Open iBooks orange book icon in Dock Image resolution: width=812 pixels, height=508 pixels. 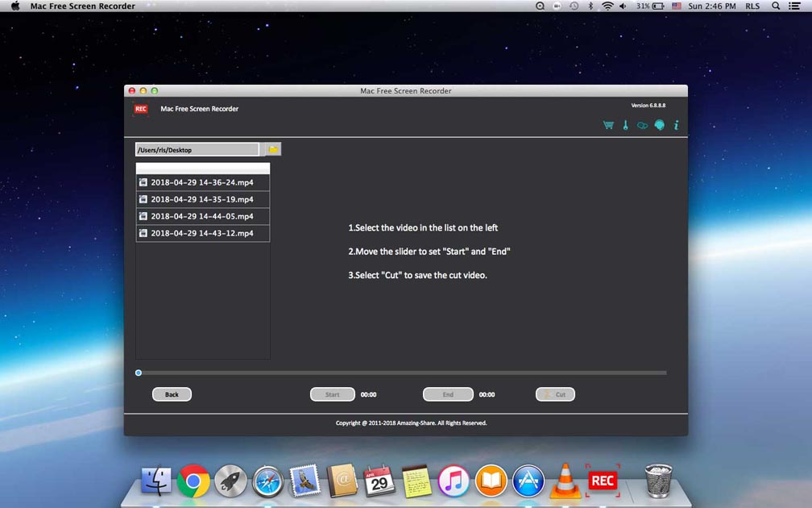(x=491, y=481)
